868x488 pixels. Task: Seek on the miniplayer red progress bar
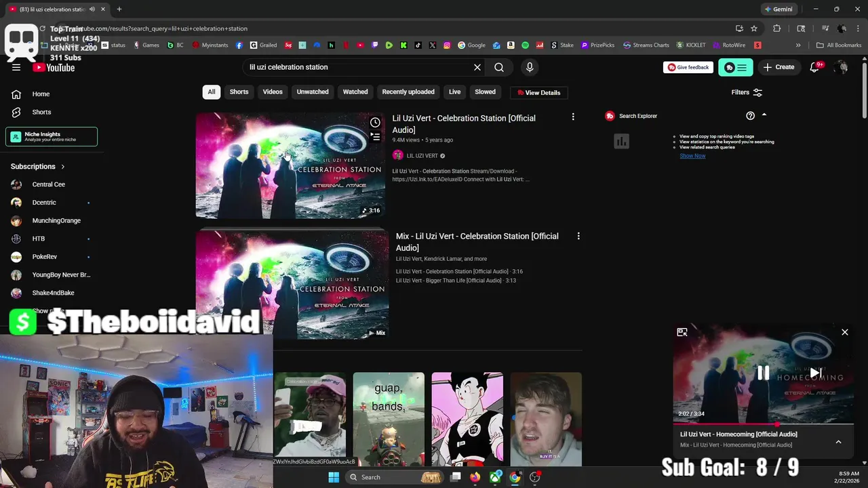[x=764, y=424]
